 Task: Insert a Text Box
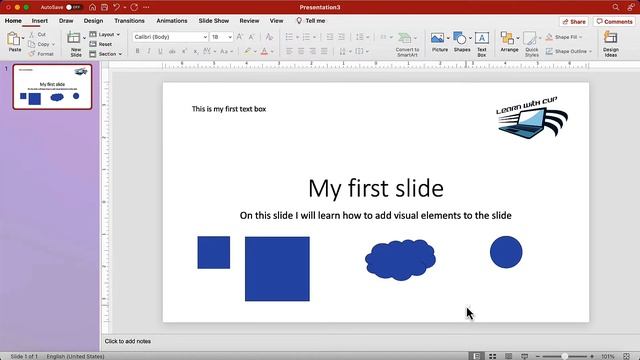pos(482,44)
